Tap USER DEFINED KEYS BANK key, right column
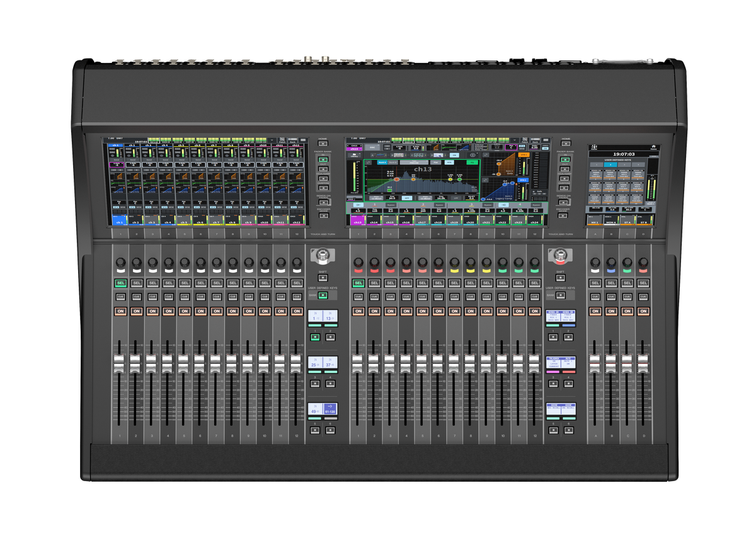 point(560,295)
